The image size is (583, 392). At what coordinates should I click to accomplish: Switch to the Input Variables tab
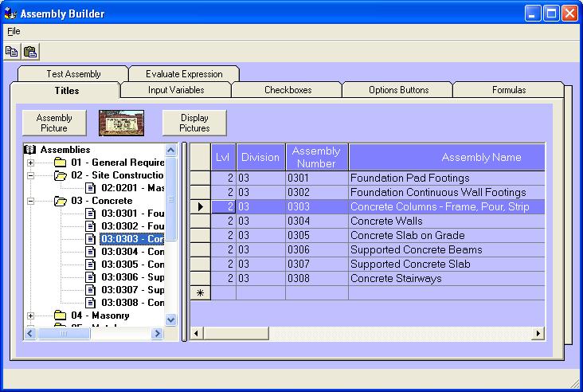click(x=176, y=90)
